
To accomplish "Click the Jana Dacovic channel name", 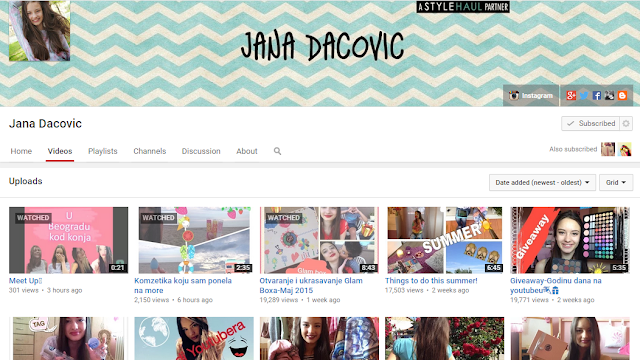I will click(x=45, y=124).
